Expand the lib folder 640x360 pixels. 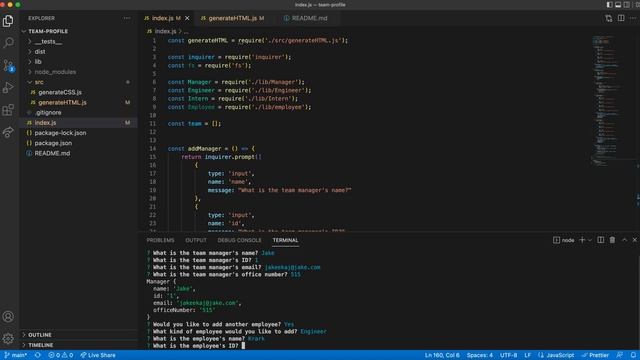pyautogui.click(x=38, y=62)
